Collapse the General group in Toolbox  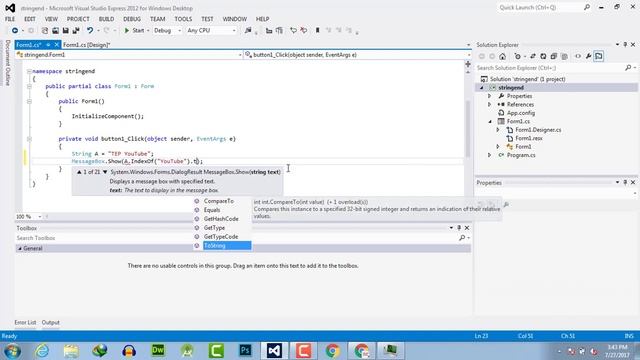pyautogui.click(x=19, y=249)
